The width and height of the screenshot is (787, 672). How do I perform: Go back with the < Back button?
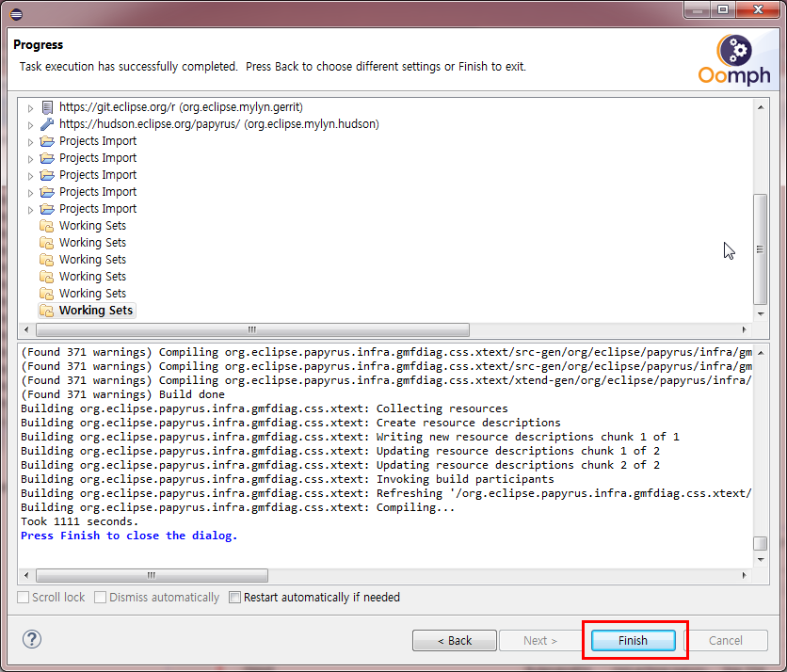coord(455,640)
